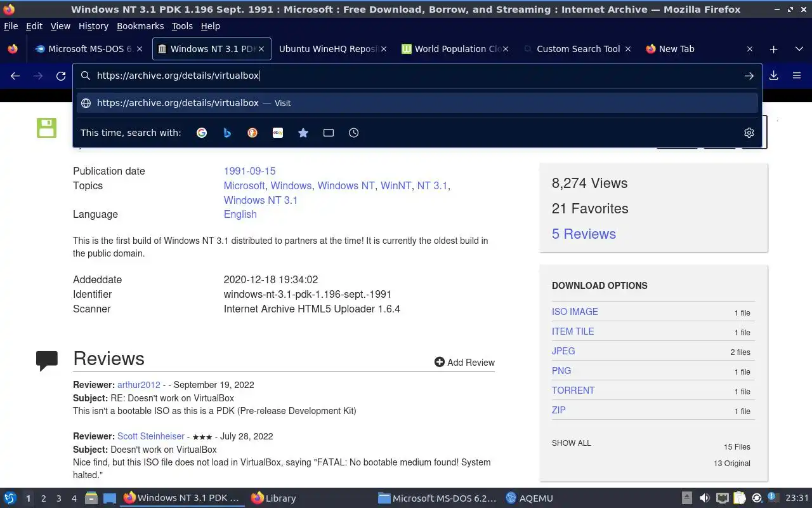This screenshot has width=812, height=508.
Task: Open the NT 3.1 topic link
Action: click(x=432, y=185)
